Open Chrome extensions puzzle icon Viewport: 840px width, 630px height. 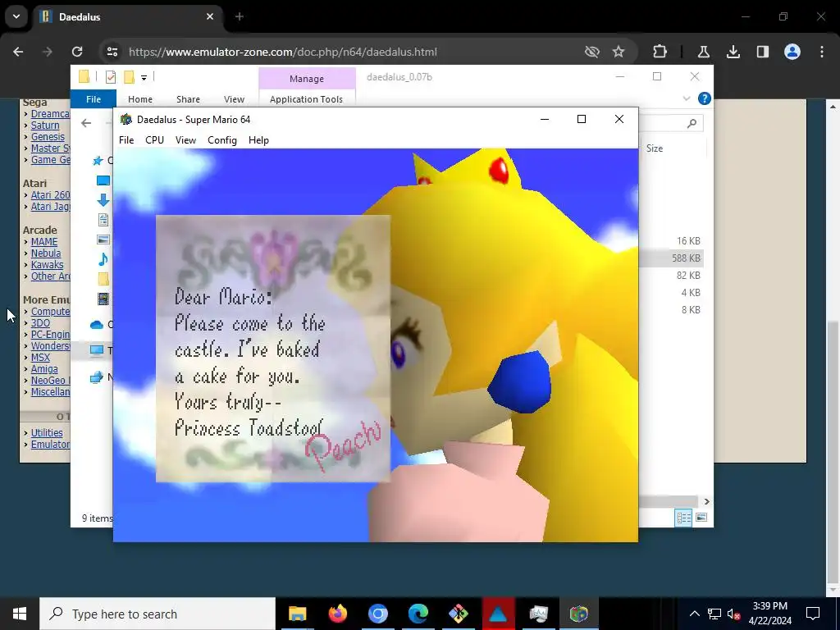[660, 52]
